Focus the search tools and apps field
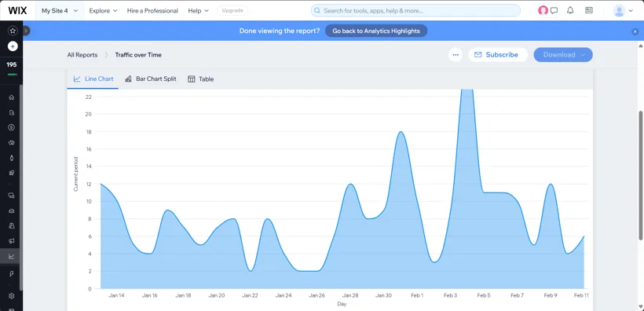 [415, 11]
